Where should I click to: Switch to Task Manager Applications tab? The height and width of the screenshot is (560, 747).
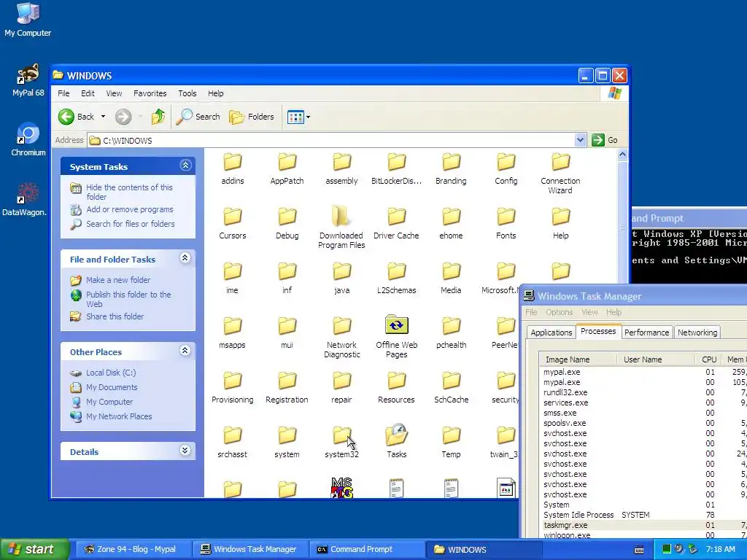pyautogui.click(x=551, y=332)
